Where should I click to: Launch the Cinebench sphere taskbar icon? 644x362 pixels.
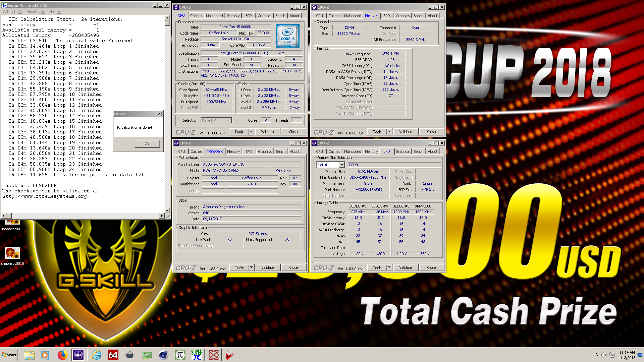point(163,355)
